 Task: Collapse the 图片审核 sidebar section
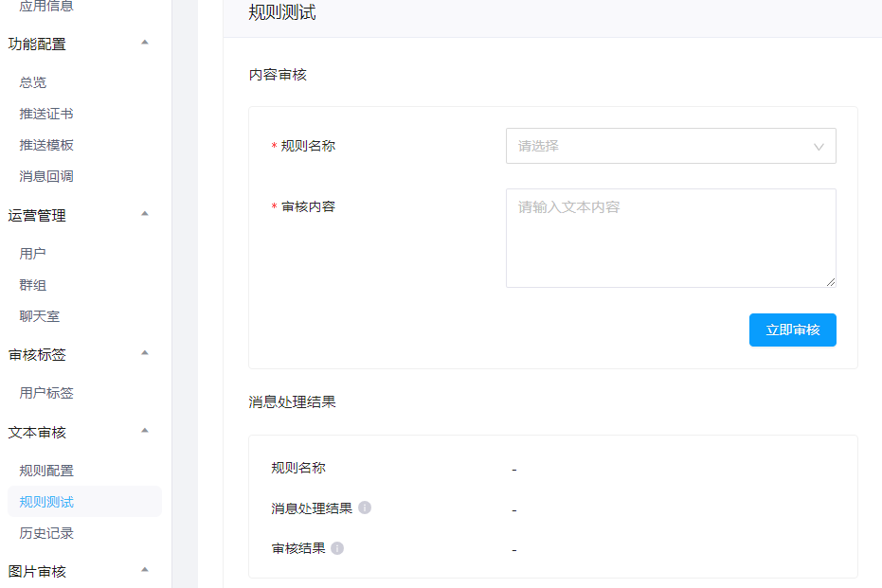(145, 570)
